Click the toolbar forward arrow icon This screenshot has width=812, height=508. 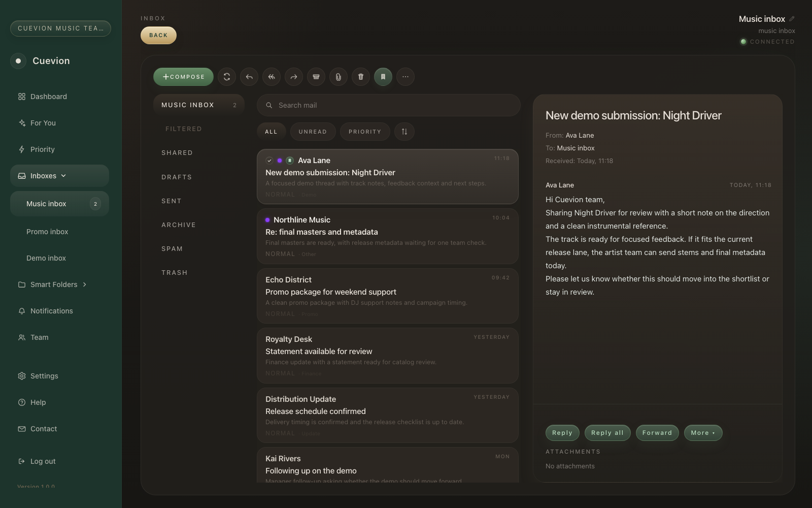point(294,77)
